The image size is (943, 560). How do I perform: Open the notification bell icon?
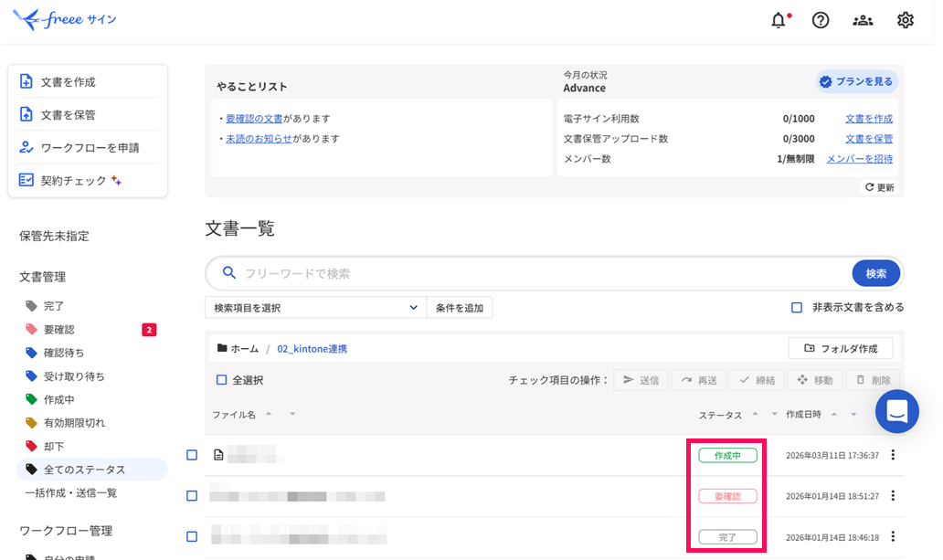point(779,20)
